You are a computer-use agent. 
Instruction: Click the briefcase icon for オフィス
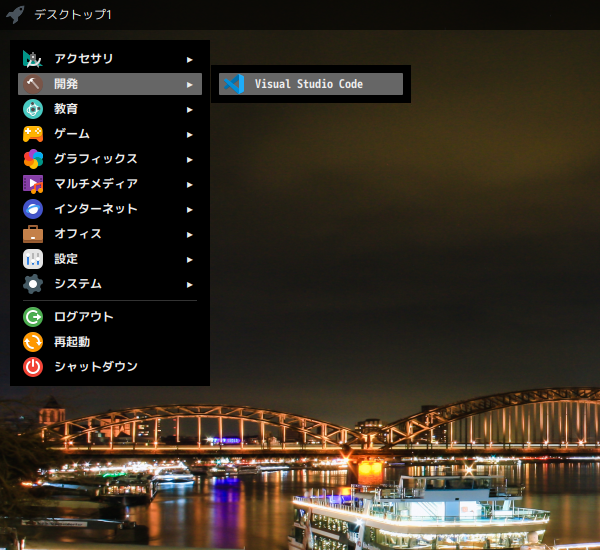33,234
